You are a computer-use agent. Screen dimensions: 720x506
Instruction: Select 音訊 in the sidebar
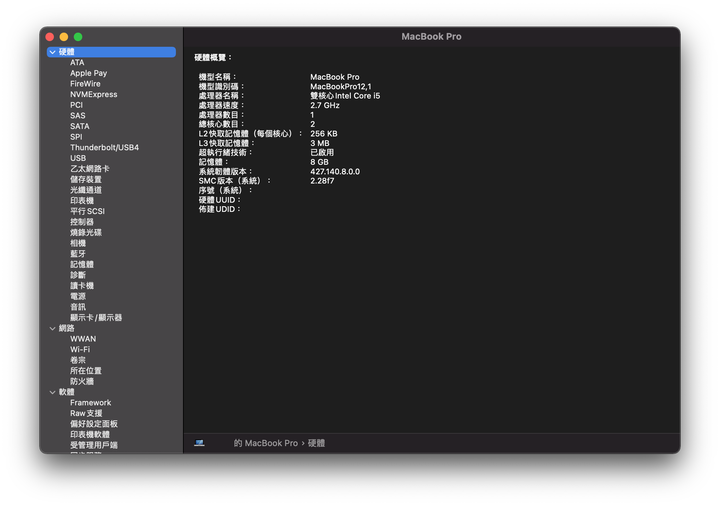78,307
